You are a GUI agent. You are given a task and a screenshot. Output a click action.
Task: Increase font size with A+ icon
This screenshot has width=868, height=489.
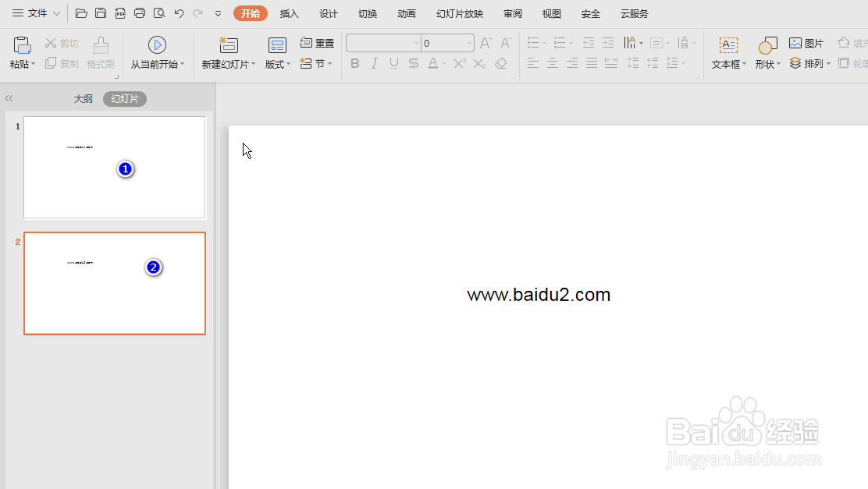486,43
